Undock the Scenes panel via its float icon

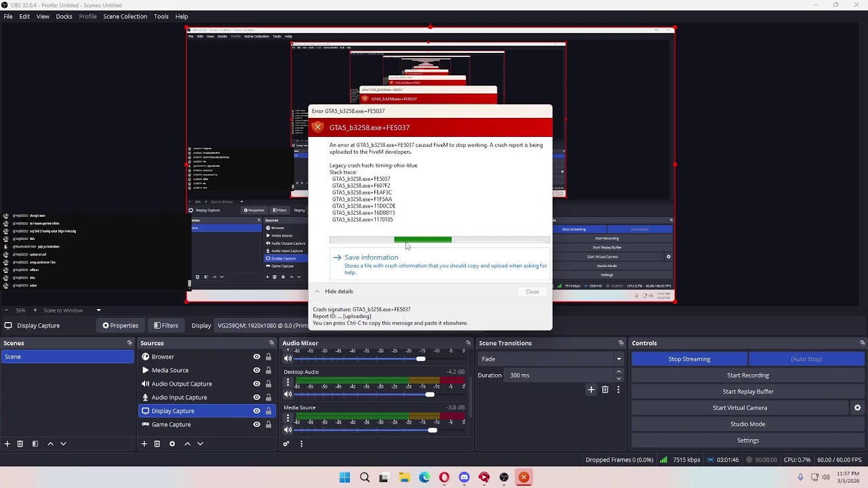point(130,343)
